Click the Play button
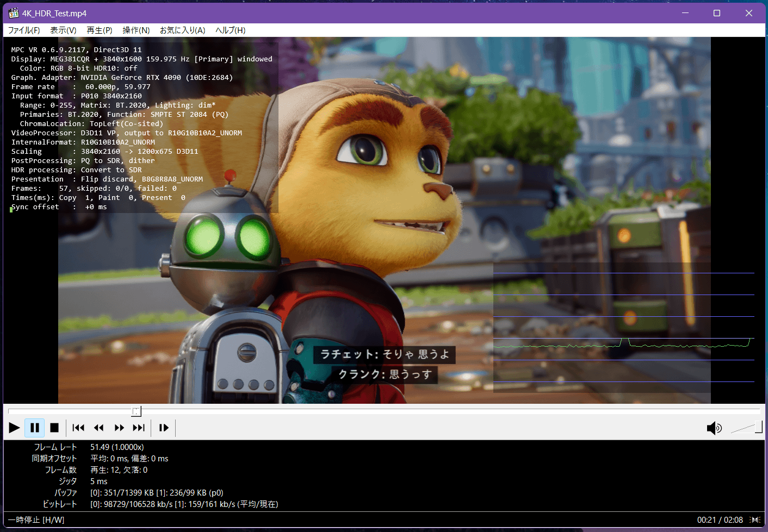Image resolution: width=768 pixels, height=532 pixels. (15, 428)
